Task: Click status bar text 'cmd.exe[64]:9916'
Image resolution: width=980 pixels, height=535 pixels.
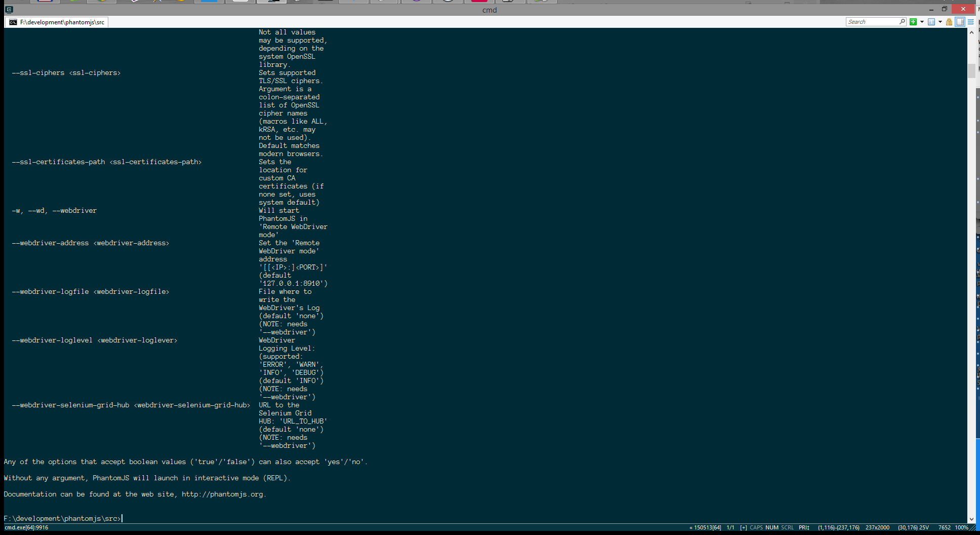Action: [26, 527]
